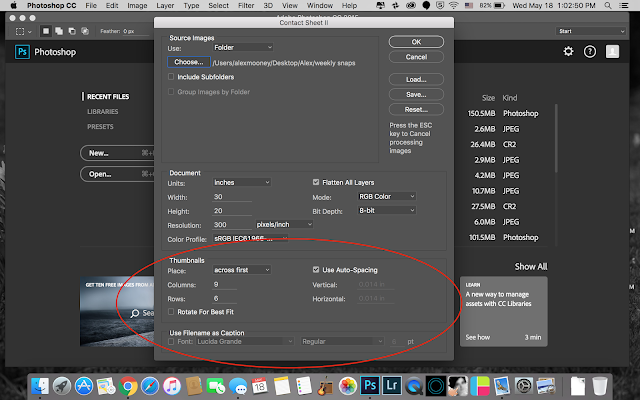Screen dimensions: 640x400
Task: Open the Color Profile sRGB dropdown
Action: pyautogui.click(x=250, y=238)
